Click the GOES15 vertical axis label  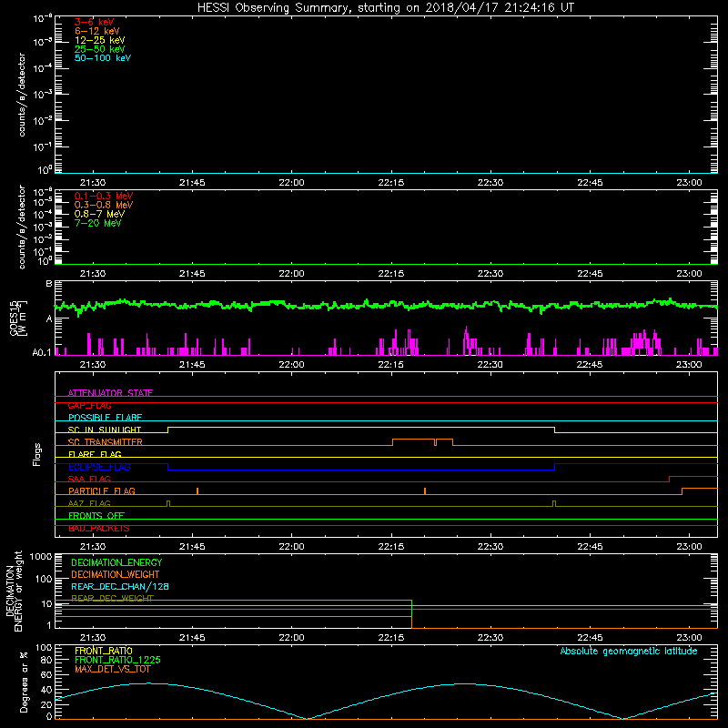(18, 318)
